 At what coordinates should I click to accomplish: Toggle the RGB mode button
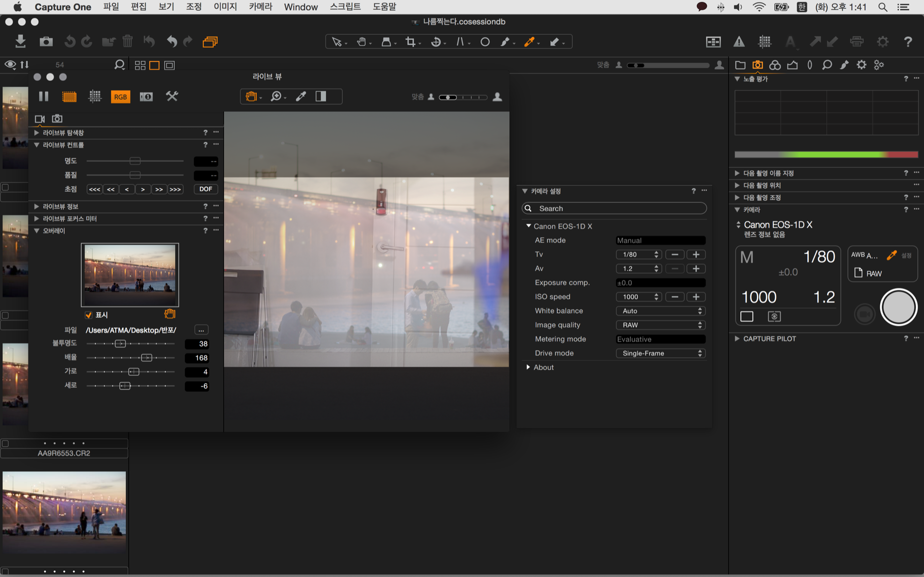tap(120, 97)
